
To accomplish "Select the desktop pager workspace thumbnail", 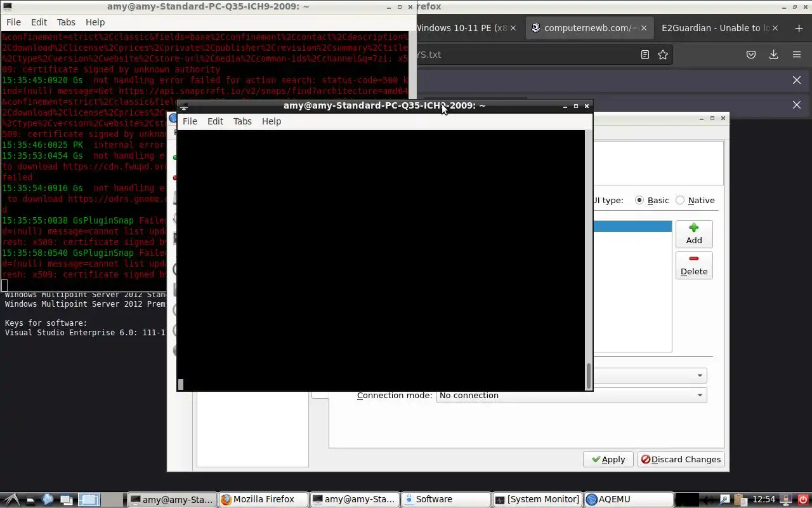I will [x=89, y=500].
